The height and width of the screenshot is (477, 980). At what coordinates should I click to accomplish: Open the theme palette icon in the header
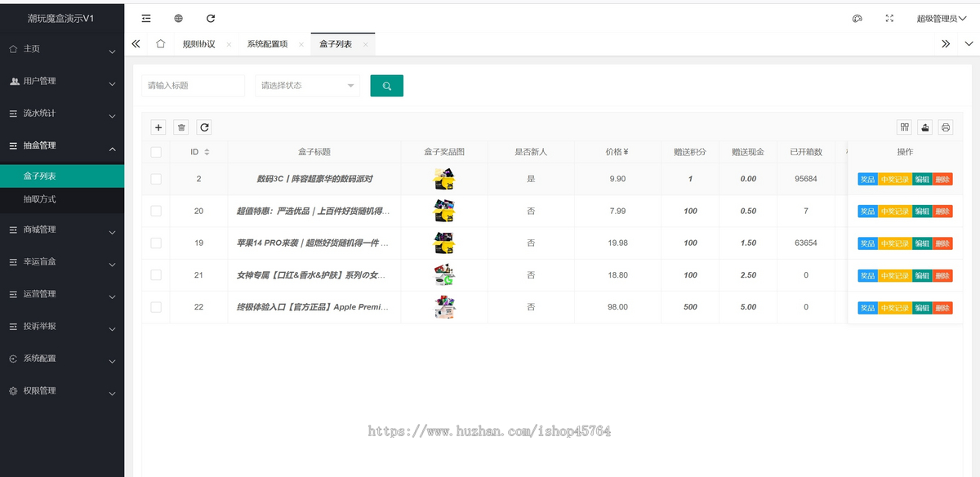click(857, 18)
